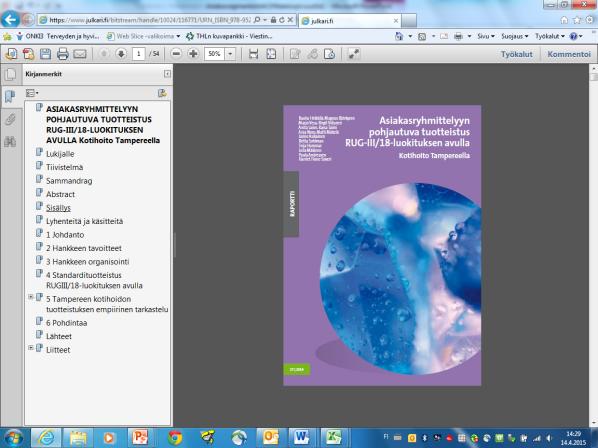This screenshot has height=448, width=598.
Task: Collapse the Kirjanmerkit panel with arrow button
Action: pyautogui.click(x=167, y=74)
